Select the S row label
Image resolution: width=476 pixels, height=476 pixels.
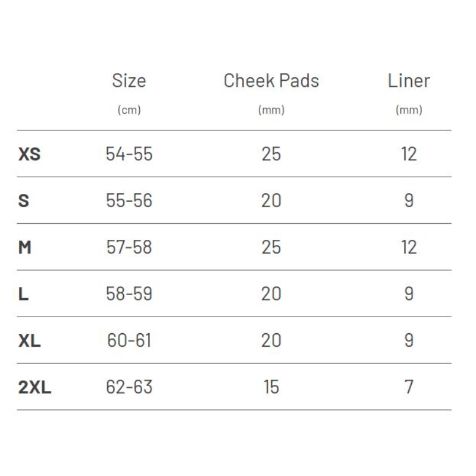click(24, 201)
